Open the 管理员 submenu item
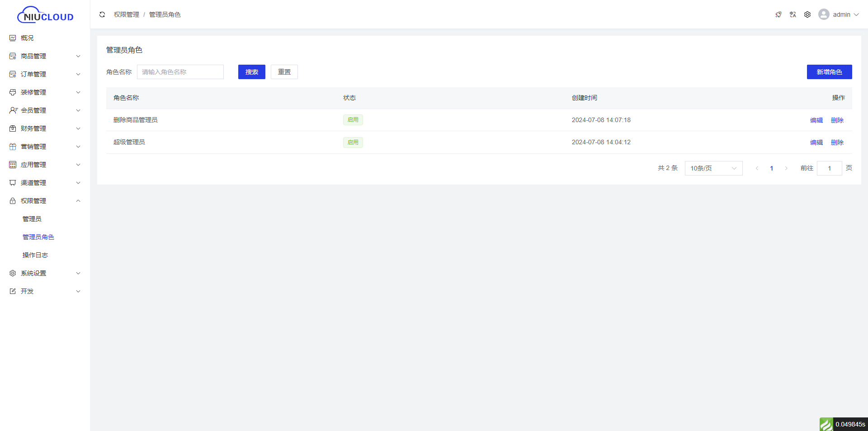The width and height of the screenshot is (868, 431). click(32, 219)
